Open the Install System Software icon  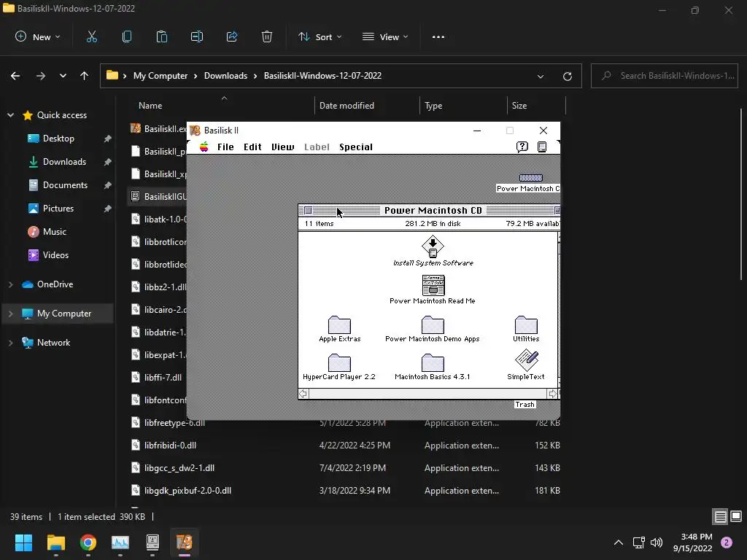point(433,246)
